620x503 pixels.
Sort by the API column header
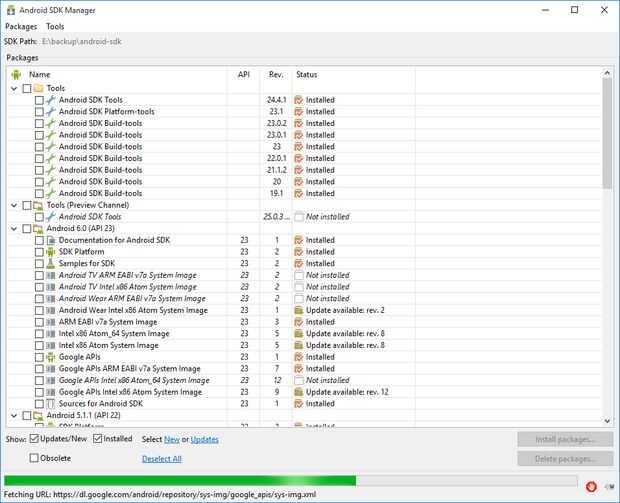[x=244, y=74]
